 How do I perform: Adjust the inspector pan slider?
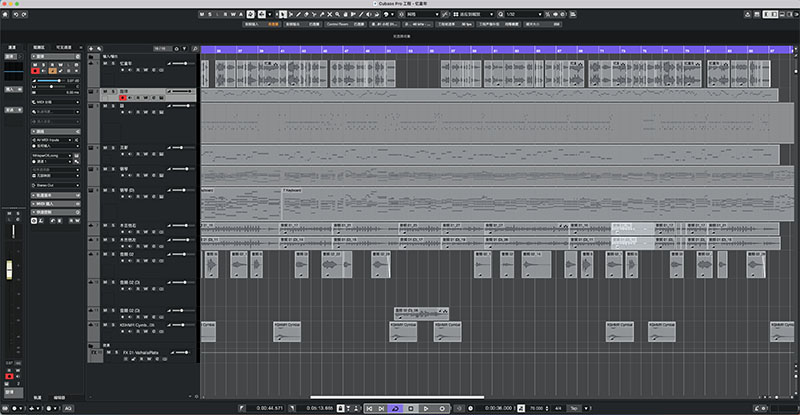click(51, 87)
